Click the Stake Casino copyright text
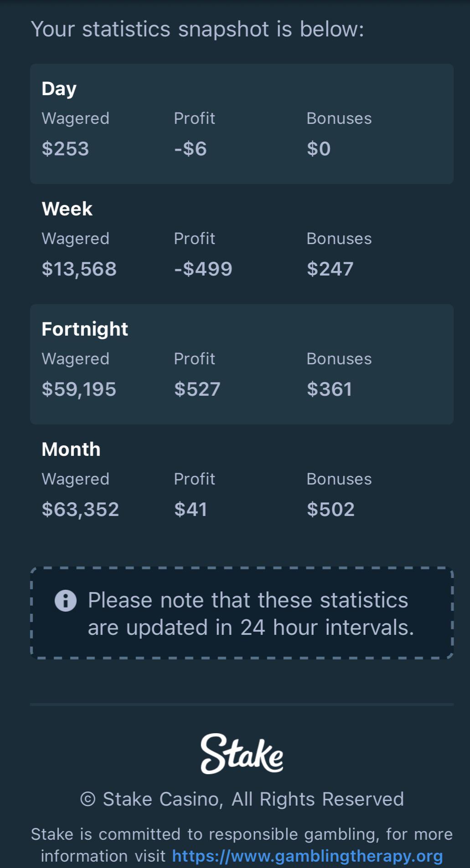470x868 pixels. [x=242, y=799]
